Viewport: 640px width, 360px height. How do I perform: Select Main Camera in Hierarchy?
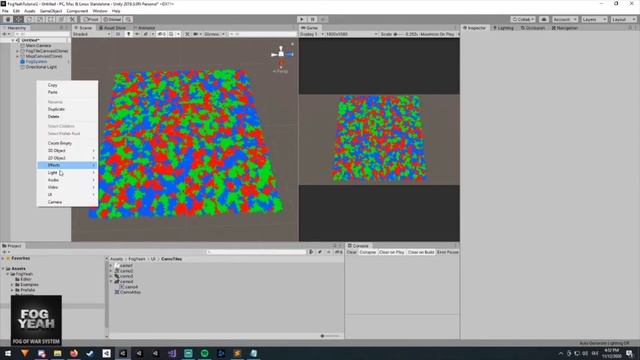(38, 46)
